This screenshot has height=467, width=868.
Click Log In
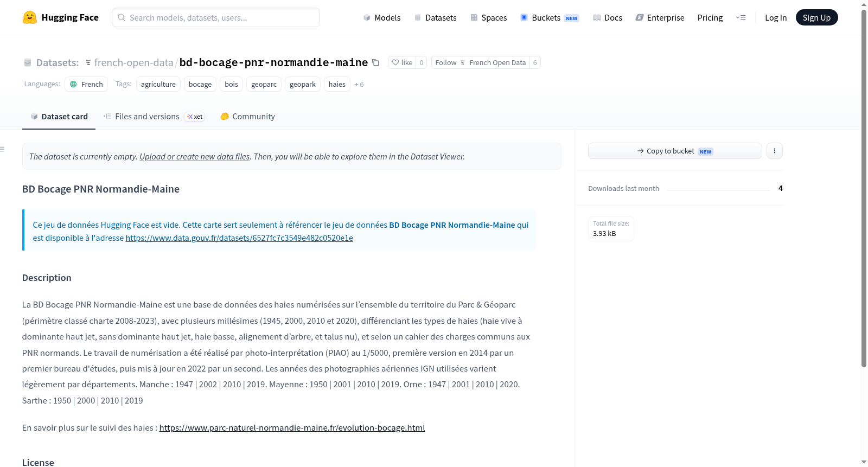click(776, 17)
